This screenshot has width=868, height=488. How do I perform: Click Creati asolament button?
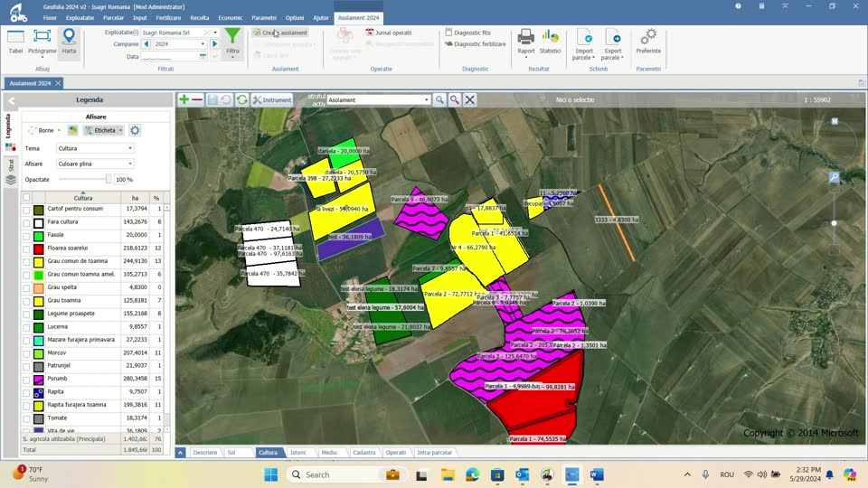tap(280, 33)
